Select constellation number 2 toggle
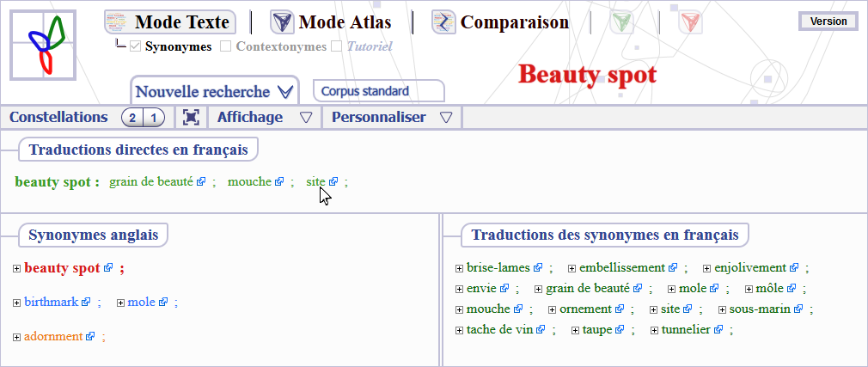The image size is (868, 367). coord(133,118)
